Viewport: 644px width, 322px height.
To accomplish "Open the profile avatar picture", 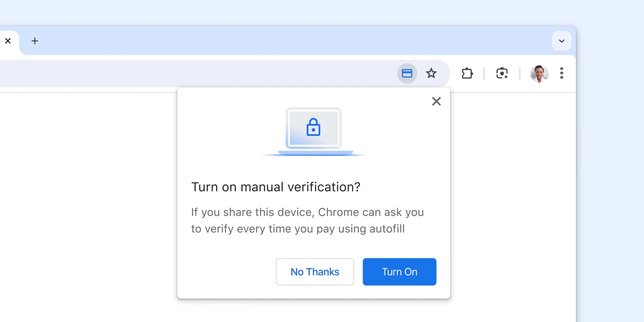I will (x=539, y=74).
